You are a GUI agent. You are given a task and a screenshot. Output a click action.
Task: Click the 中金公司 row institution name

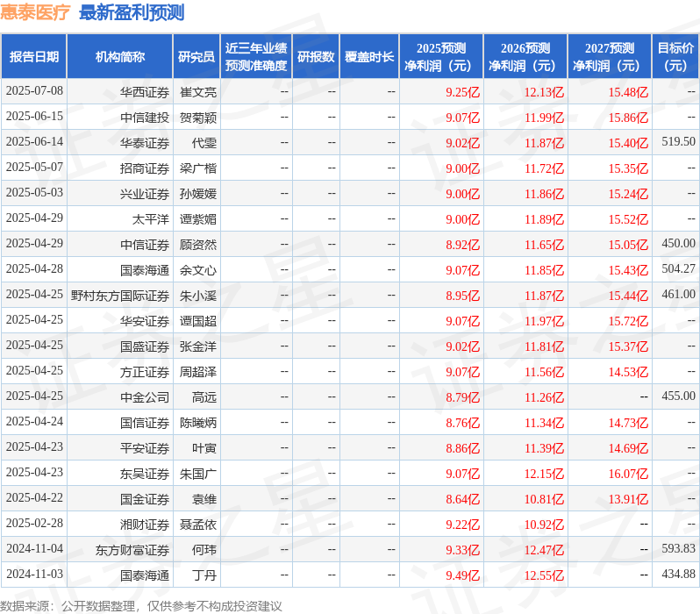tap(145, 397)
